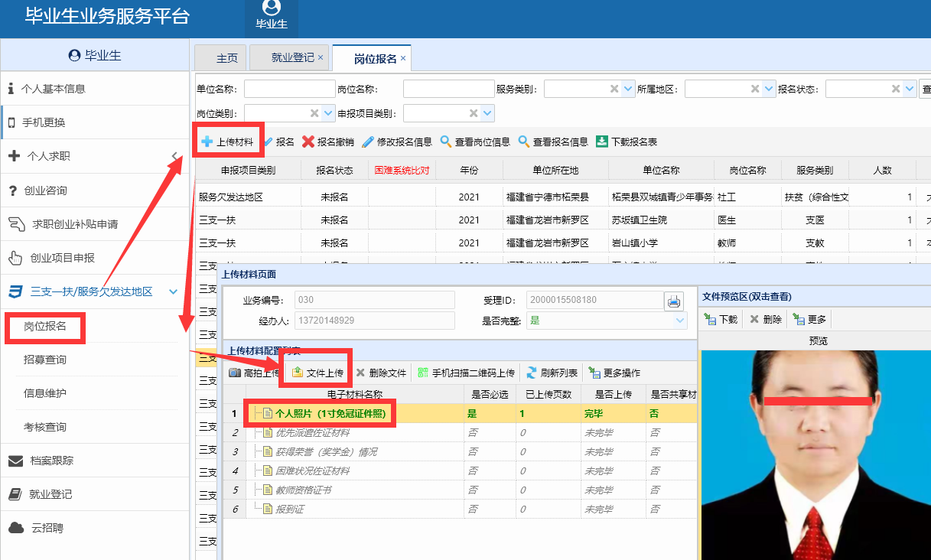
Task: Click the 下载报名表 download icon
Action: (x=602, y=142)
